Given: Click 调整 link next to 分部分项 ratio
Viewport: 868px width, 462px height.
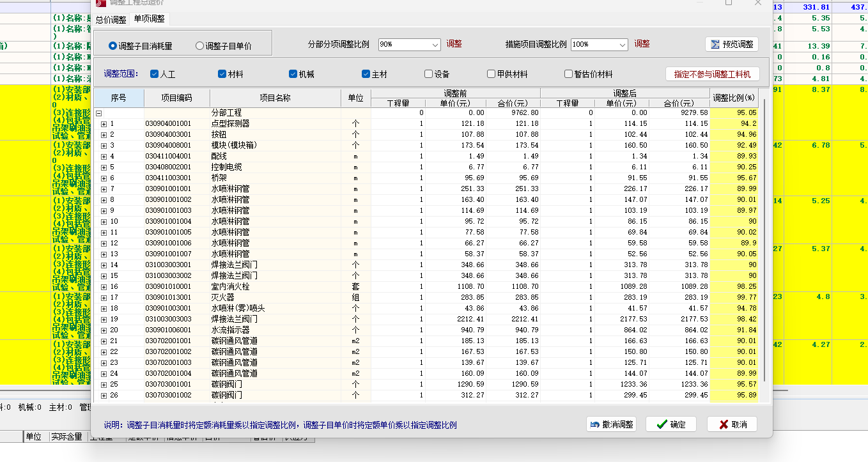Looking at the screenshot, I should click(454, 44).
